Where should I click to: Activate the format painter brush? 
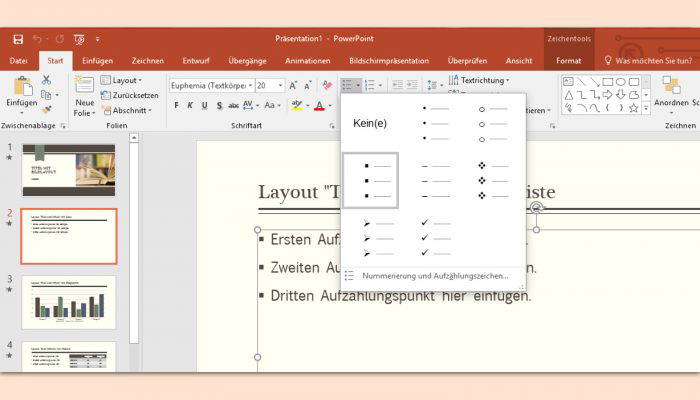pos(46,110)
